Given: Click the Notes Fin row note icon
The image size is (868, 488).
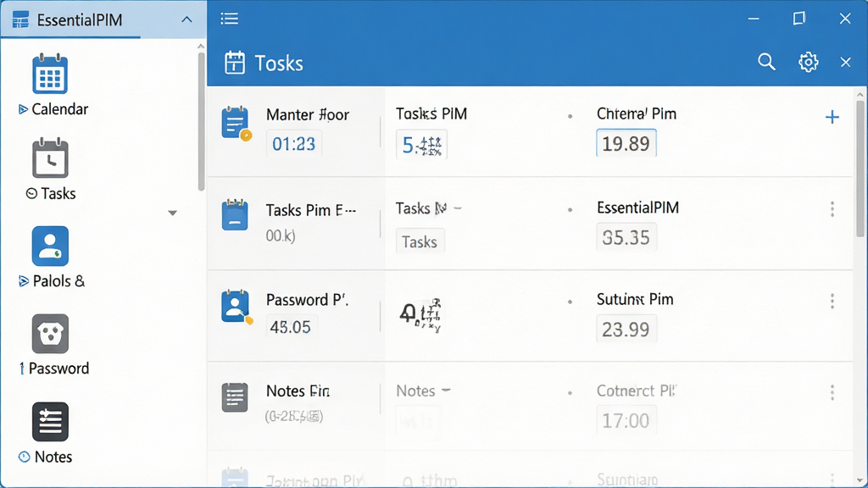Looking at the screenshot, I should click(x=235, y=397).
